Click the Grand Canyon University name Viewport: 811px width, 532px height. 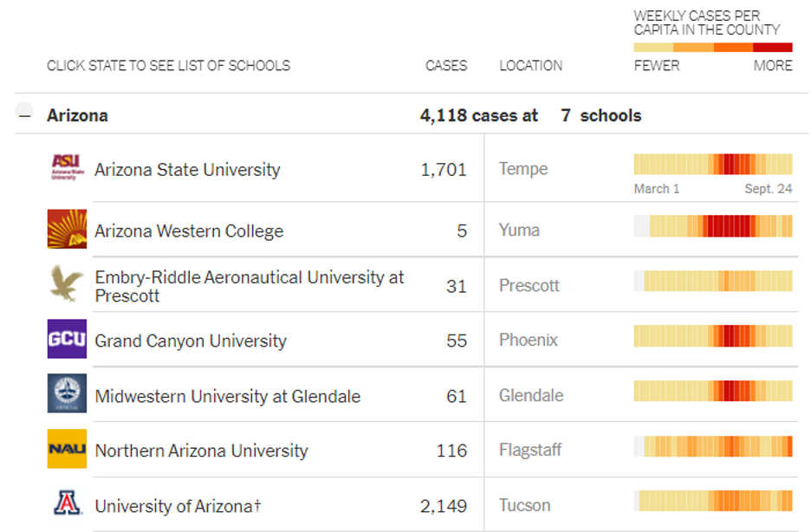190,341
